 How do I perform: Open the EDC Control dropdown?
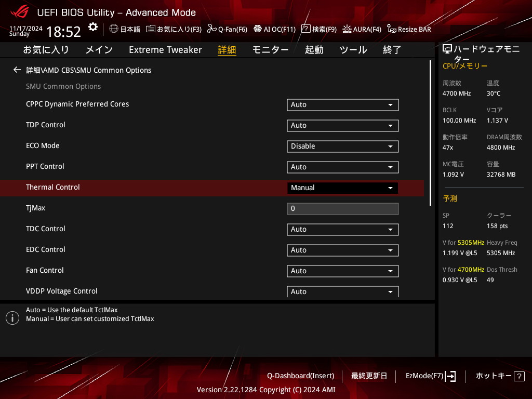tap(343, 250)
